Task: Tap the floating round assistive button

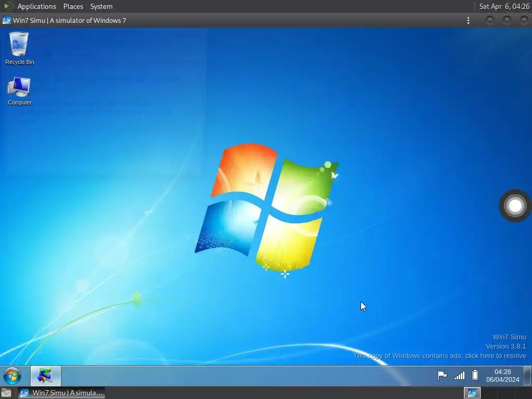Action: click(515, 206)
